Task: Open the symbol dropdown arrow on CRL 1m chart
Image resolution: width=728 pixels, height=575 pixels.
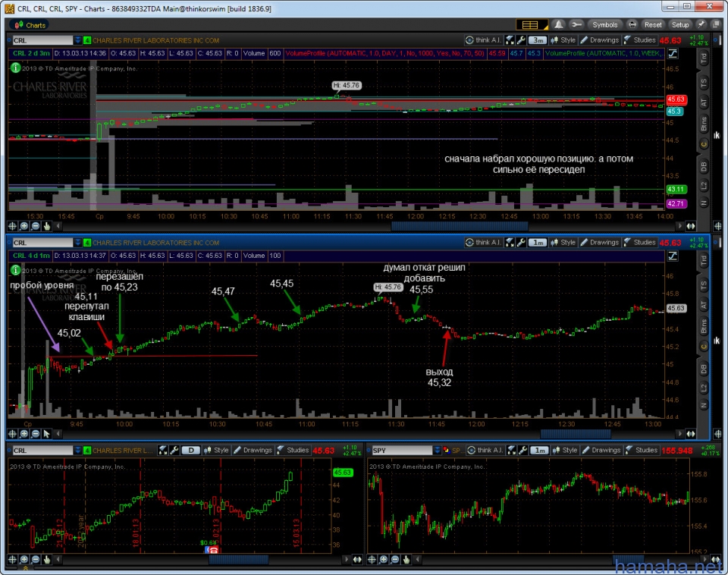Action: (x=77, y=243)
